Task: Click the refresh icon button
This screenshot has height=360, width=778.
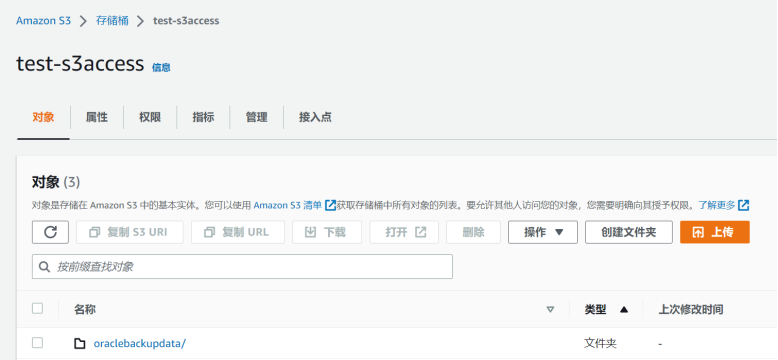Action: coord(50,232)
